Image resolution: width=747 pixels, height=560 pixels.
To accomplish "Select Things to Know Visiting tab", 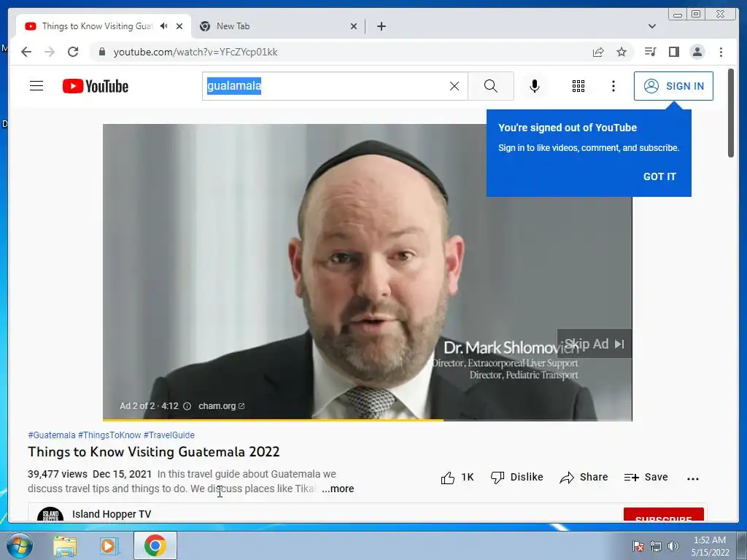I will pos(97,26).
